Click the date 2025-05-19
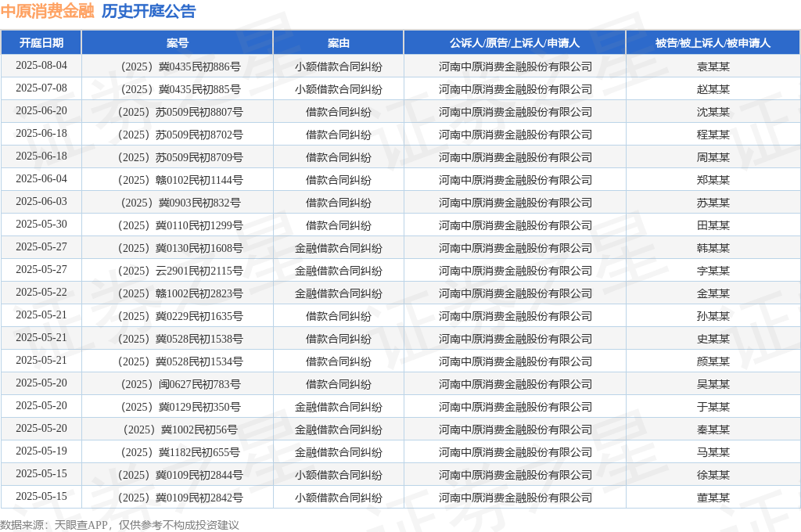This screenshot has width=801, height=532. click(x=41, y=451)
